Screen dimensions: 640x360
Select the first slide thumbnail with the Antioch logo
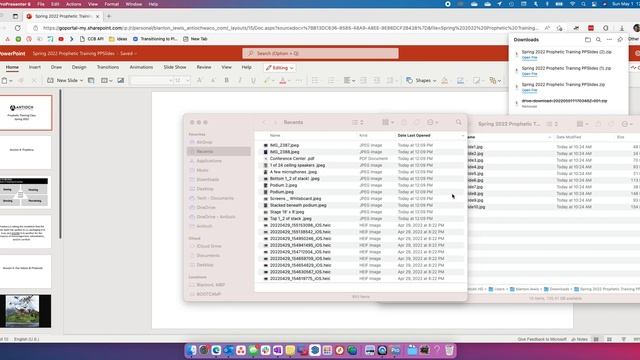26,113
